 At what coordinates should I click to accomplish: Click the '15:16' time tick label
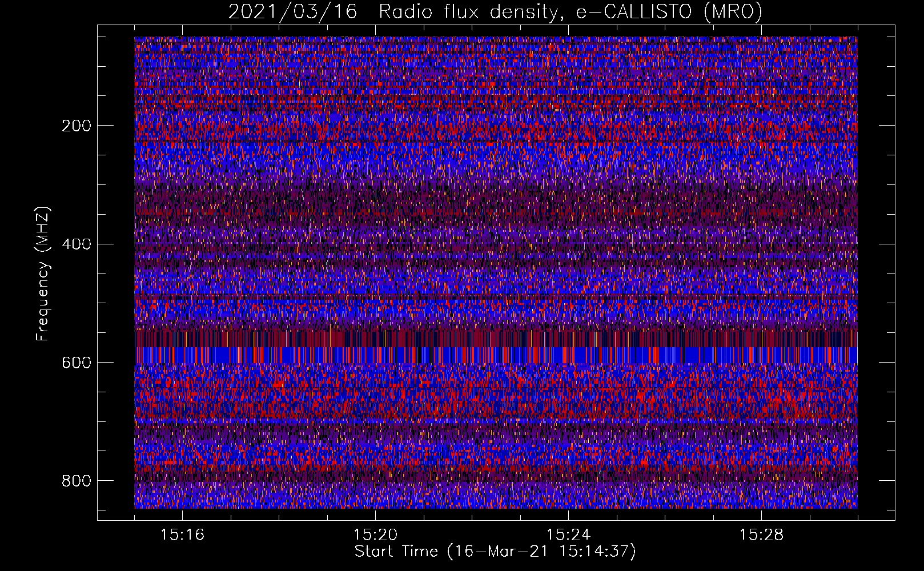[182, 535]
